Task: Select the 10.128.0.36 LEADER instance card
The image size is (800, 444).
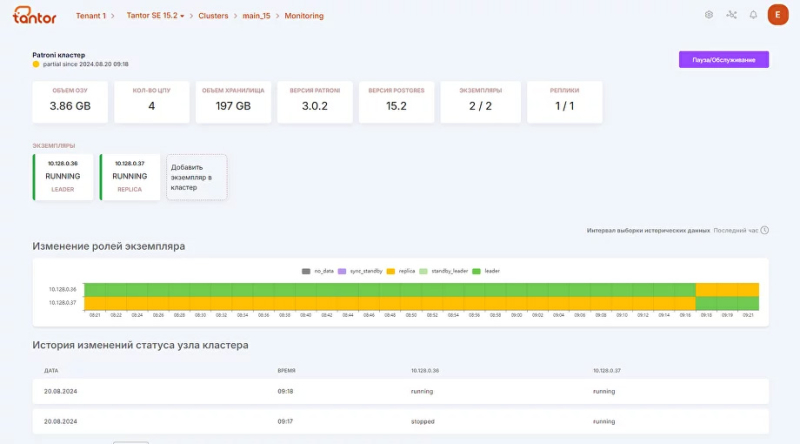Action: (x=63, y=176)
